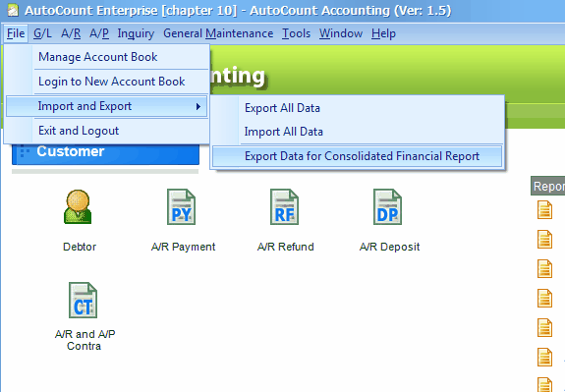Open the A/R and A/P Contra icon
565x392 pixels.
click(84, 300)
